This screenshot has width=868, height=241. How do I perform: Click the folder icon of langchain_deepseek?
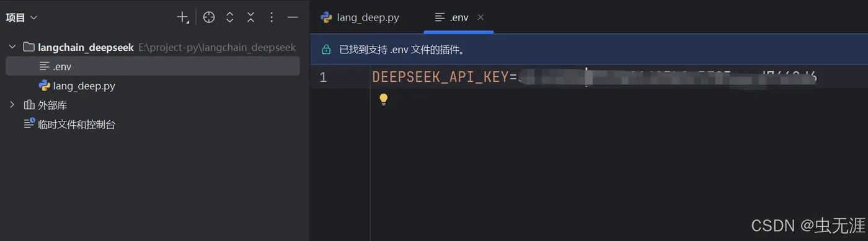pos(29,47)
